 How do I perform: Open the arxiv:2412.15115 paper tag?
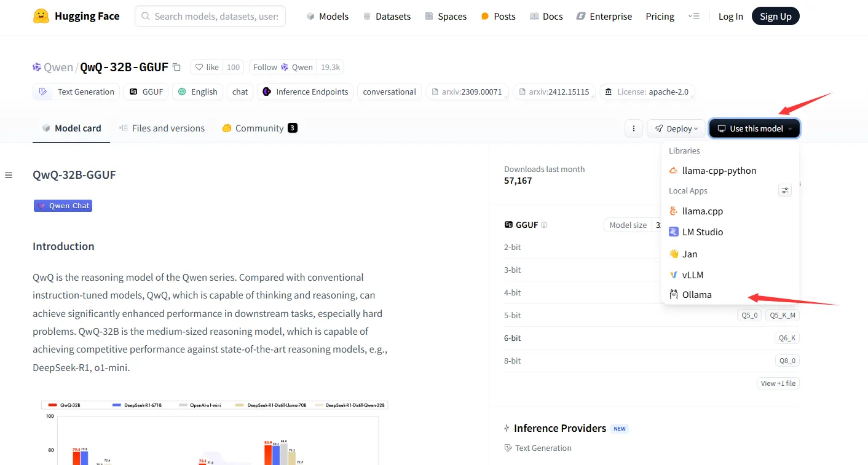point(554,92)
